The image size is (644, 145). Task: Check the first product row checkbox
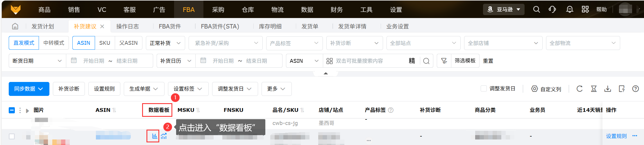[x=12, y=136]
